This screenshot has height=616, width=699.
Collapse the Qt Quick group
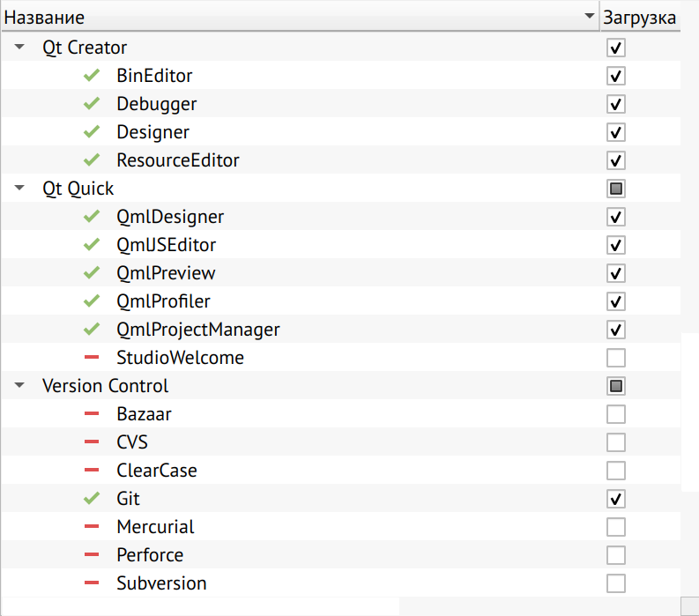19,188
